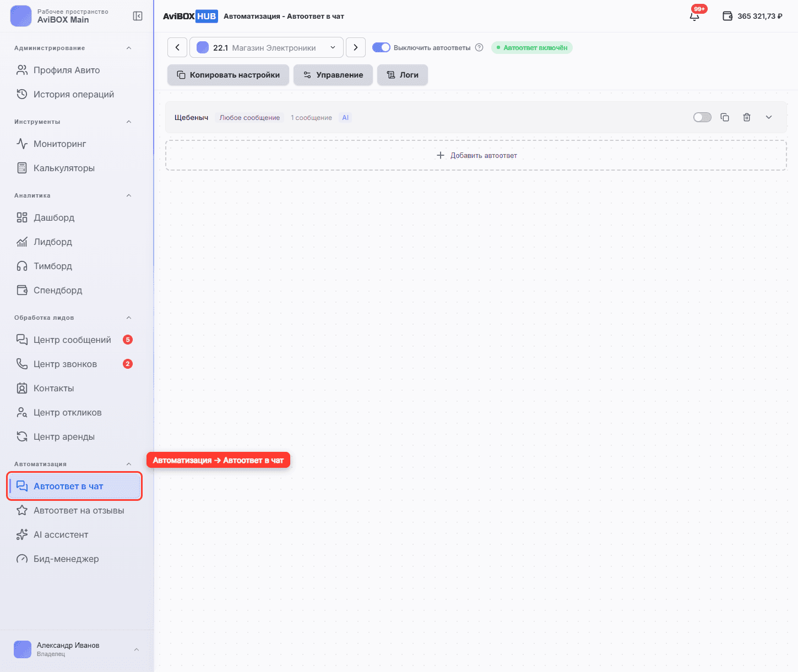Click Копировать настройки button
The image size is (798, 672).
pyautogui.click(x=228, y=75)
